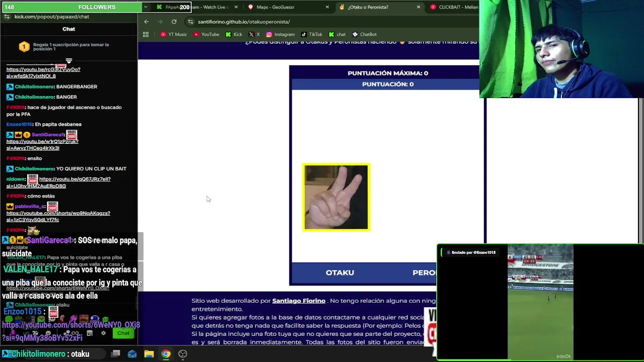The height and width of the screenshot is (362, 644).
Task: Click the browser address bar URL
Action: pyautogui.click(x=244, y=22)
